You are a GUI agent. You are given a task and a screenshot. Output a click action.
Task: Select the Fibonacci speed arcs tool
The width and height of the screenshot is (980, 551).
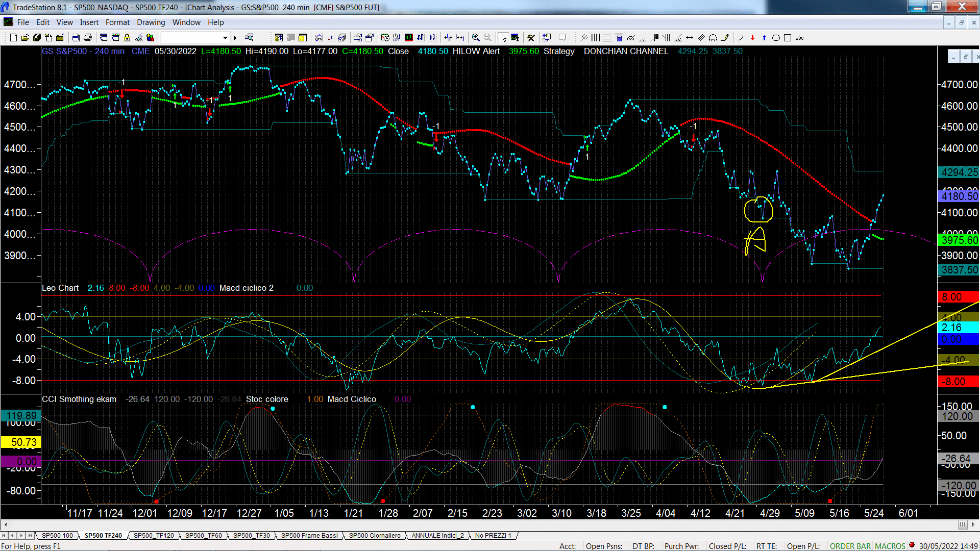[631, 38]
